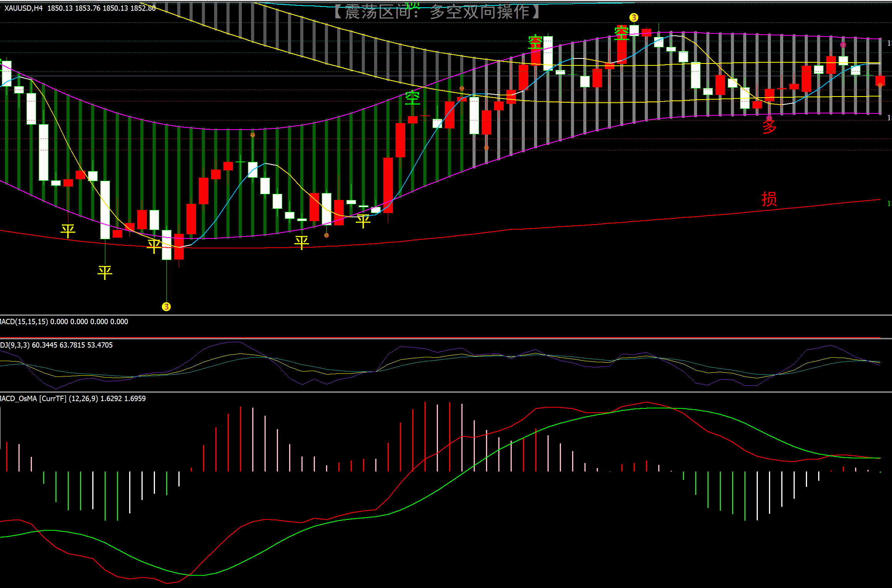The image size is (892, 588).
Task: Click the leftmost green 空 signal label
Action: pyautogui.click(x=412, y=98)
